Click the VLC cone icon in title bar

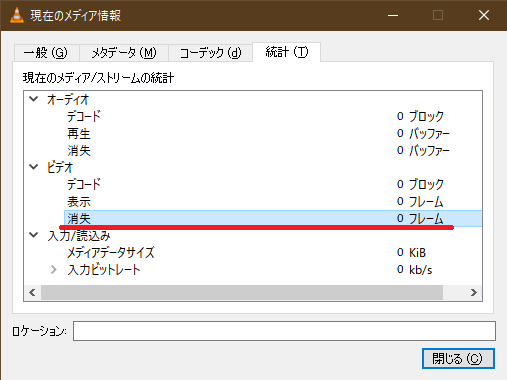click(x=17, y=15)
